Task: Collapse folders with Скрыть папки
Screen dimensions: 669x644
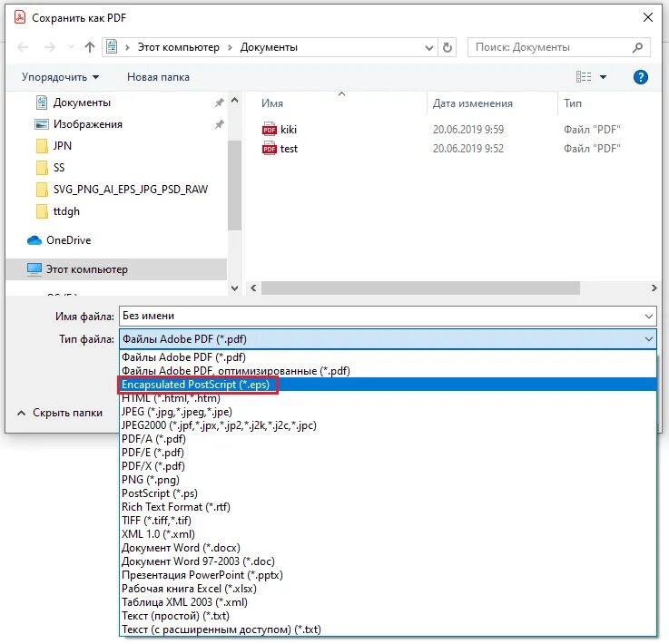Action: [60, 413]
